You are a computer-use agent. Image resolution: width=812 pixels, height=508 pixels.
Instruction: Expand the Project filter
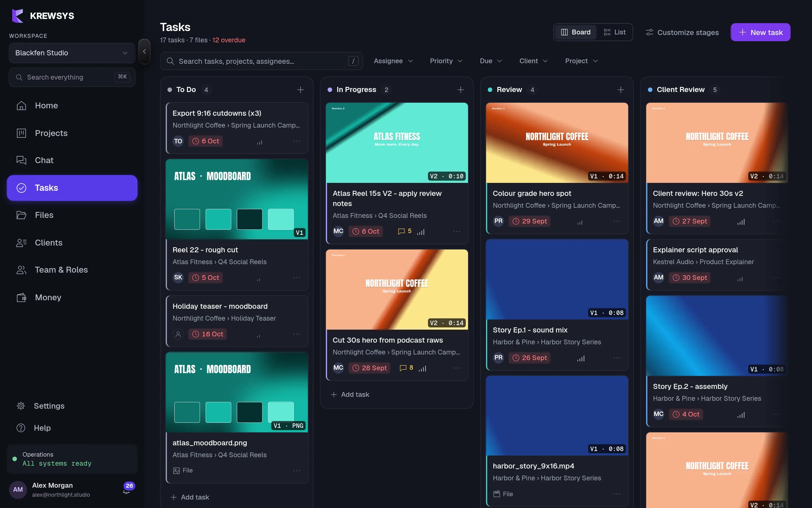(x=581, y=61)
